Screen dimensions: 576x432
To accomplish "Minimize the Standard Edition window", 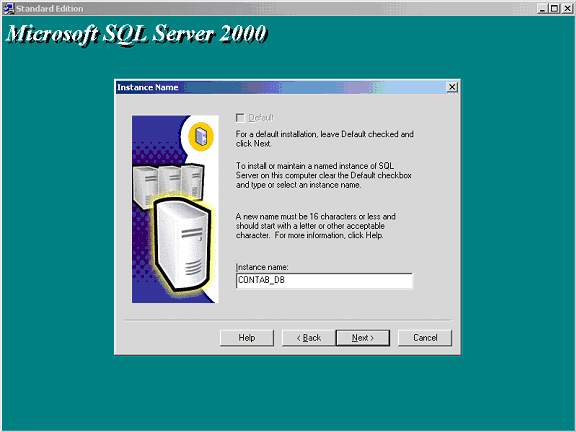I will click(x=543, y=8).
